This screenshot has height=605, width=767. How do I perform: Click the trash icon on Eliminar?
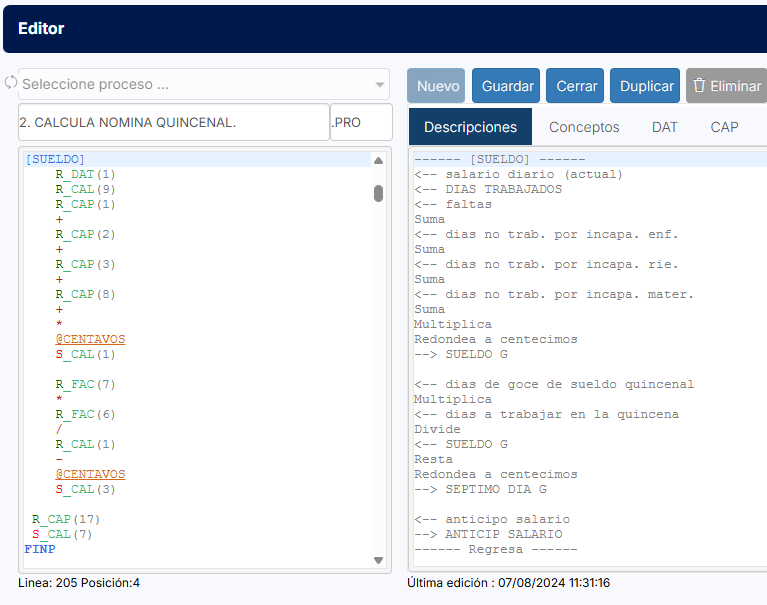click(699, 86)
